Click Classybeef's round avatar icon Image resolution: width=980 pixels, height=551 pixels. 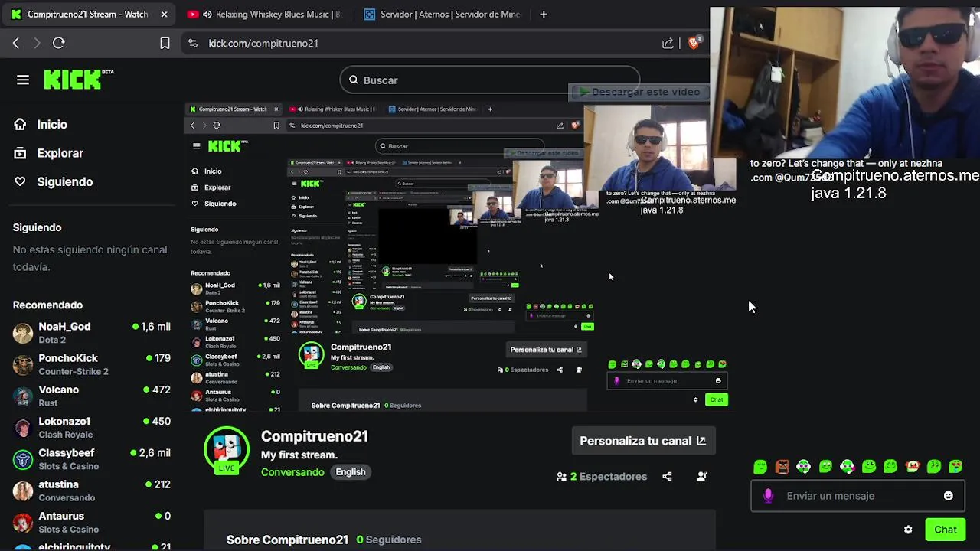(x=23, y=459)
